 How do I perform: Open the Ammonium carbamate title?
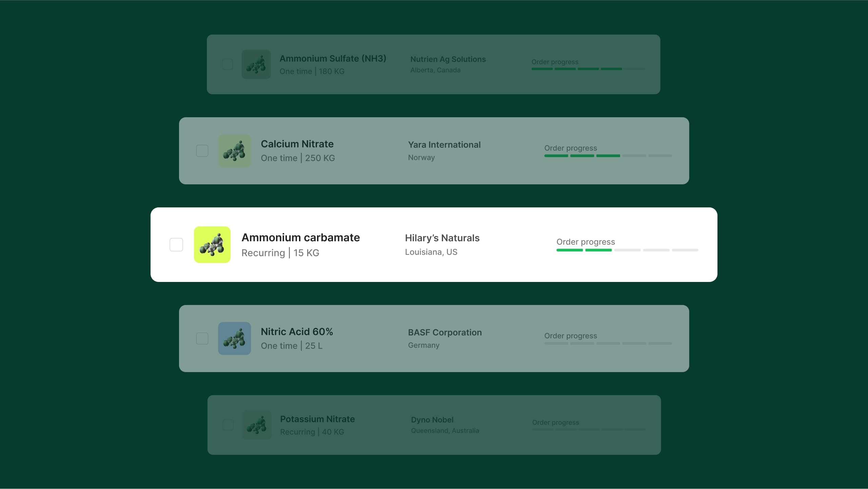point(301,238)
